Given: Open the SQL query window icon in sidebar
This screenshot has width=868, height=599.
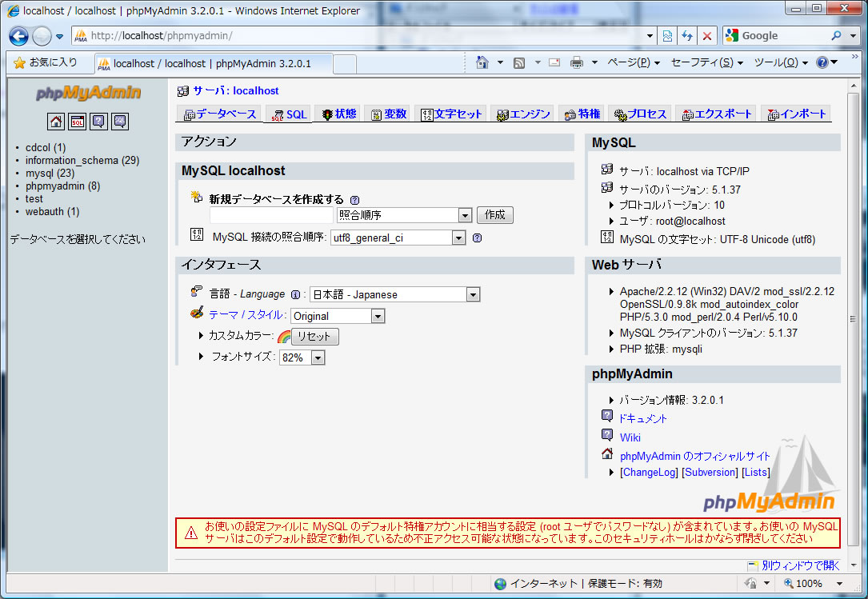Looking at the screenshot, I should (76, 122).
